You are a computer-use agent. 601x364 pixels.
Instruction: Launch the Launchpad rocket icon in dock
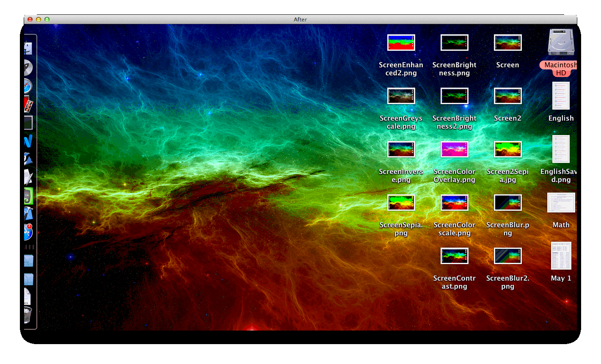tap(28, 67)
